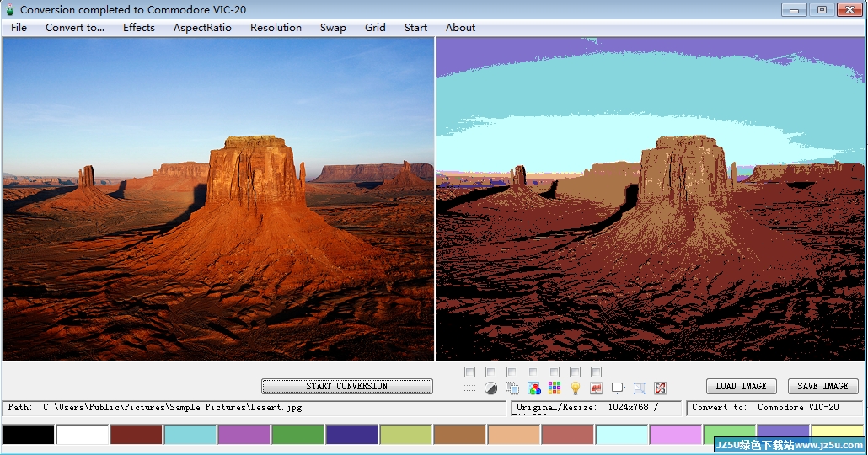This screenshot has height=455, width=868.
Task: Click the yellow light bulb icon
Action: coord(576,388)
